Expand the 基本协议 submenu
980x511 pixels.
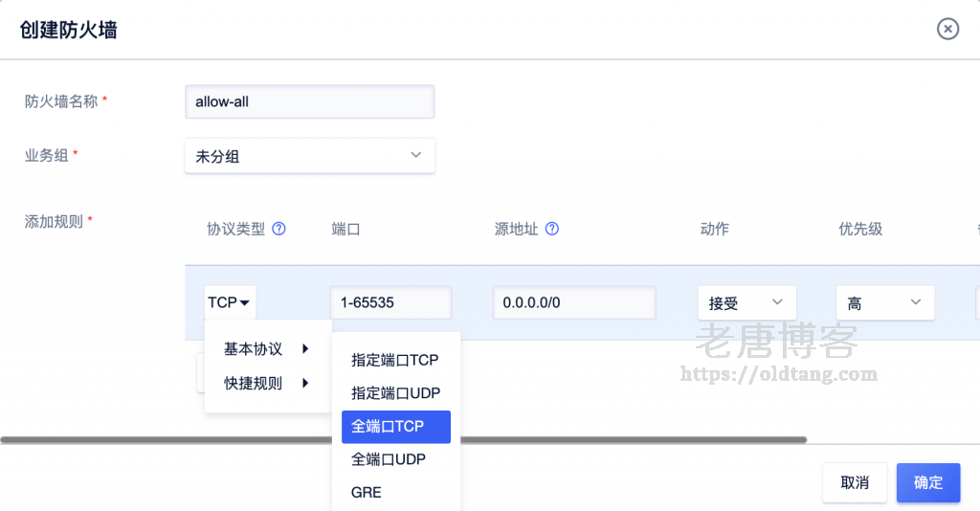tap(267, 349)
